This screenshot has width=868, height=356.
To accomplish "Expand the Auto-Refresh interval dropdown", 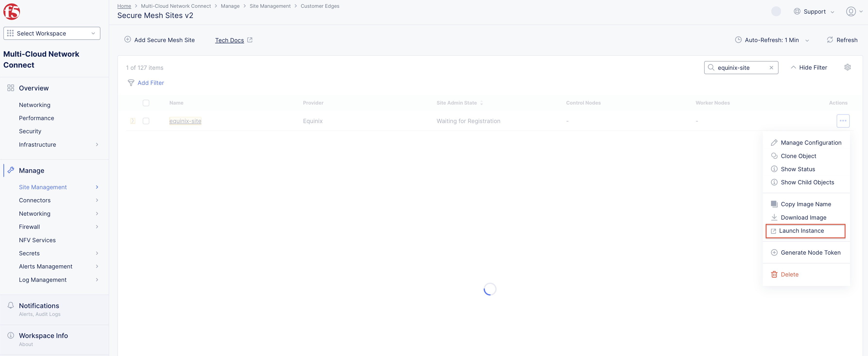I will click(808, 40).
